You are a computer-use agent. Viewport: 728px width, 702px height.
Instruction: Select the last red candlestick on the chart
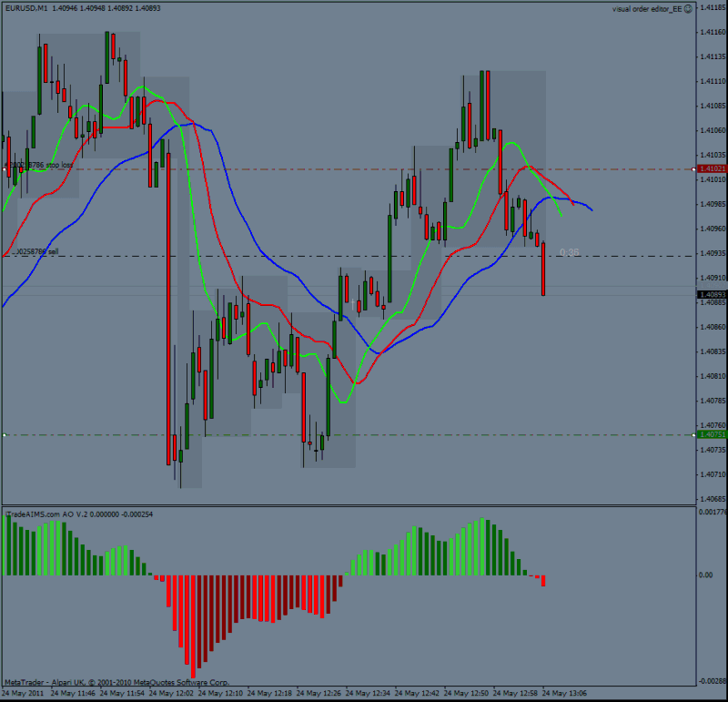542,269
